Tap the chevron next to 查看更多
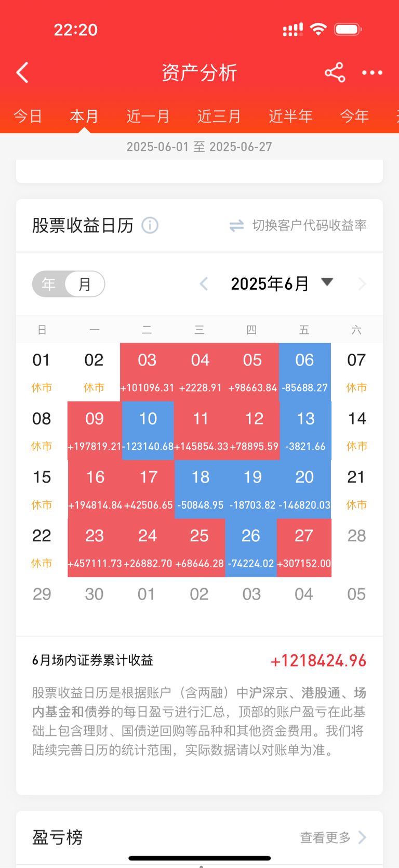 (x=362, y=837)
